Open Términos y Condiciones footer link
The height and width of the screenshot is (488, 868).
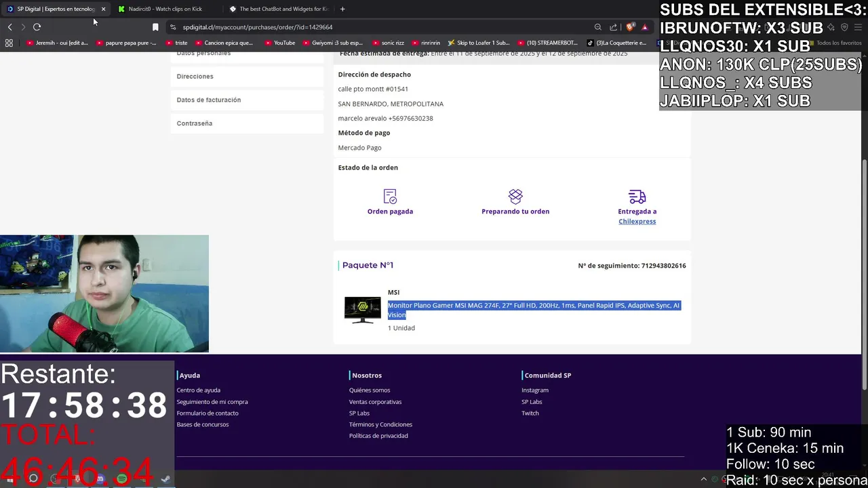tap(380, 425)
